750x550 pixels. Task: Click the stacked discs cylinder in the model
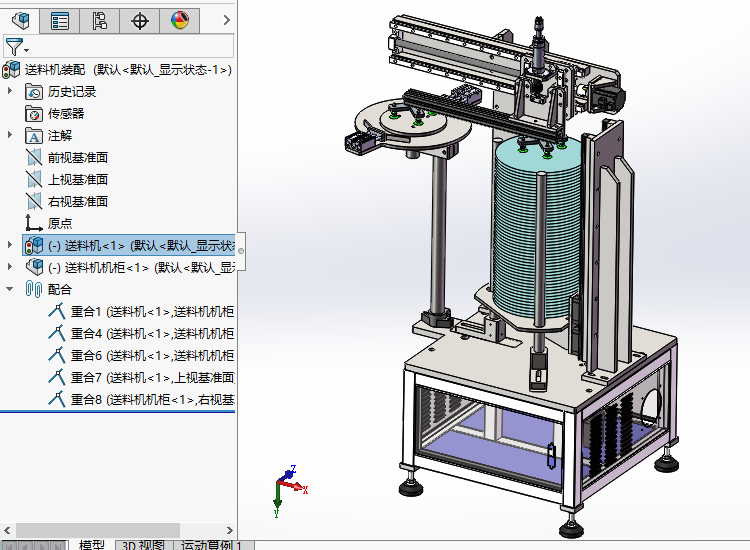[x=536, y=230]
